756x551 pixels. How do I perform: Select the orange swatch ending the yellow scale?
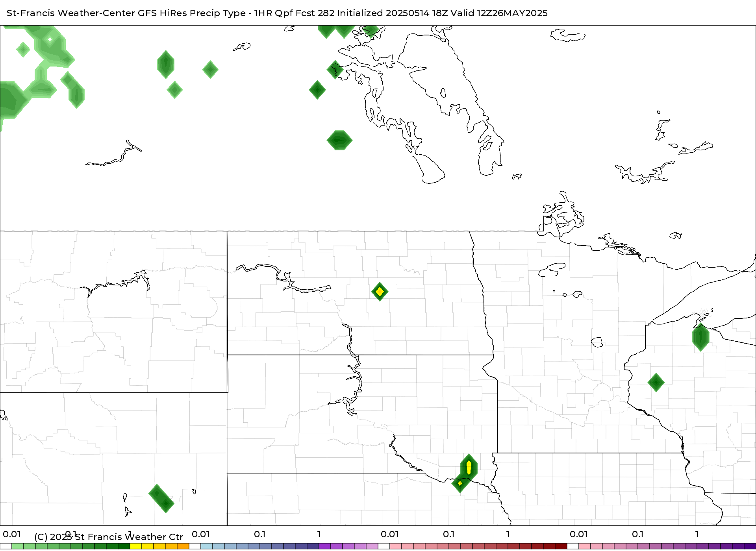tap(183, 546)
